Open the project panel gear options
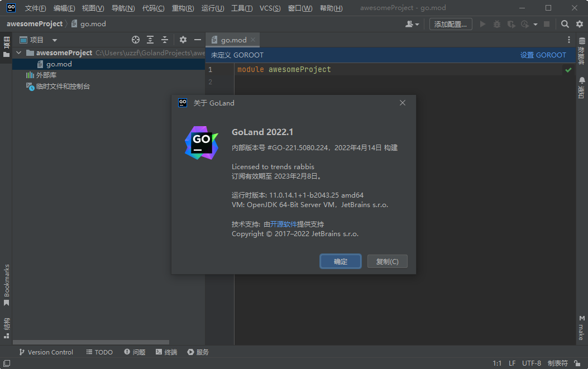 [183, 40]
